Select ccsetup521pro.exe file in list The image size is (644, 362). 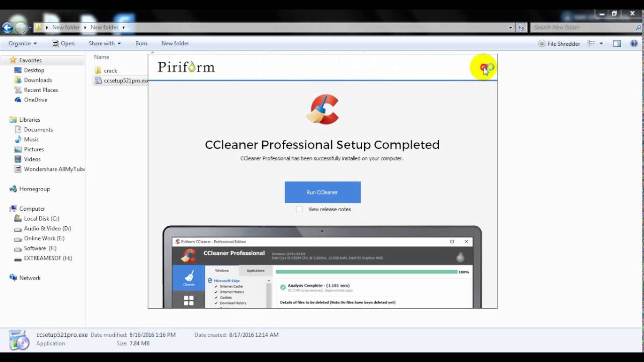tap(121, 80)
